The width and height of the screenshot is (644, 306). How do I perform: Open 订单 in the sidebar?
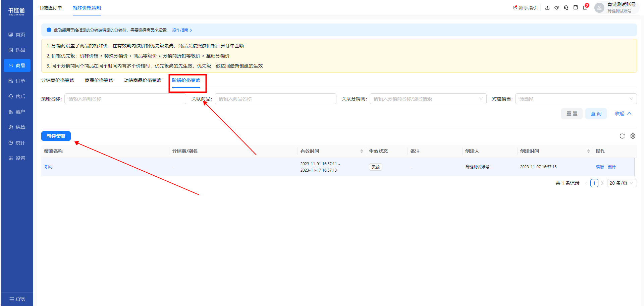coord(17,81)
